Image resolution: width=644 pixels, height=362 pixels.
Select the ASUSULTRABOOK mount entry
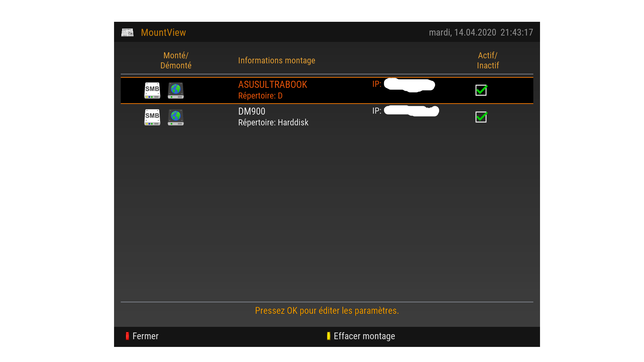click(x=272, y=84)
